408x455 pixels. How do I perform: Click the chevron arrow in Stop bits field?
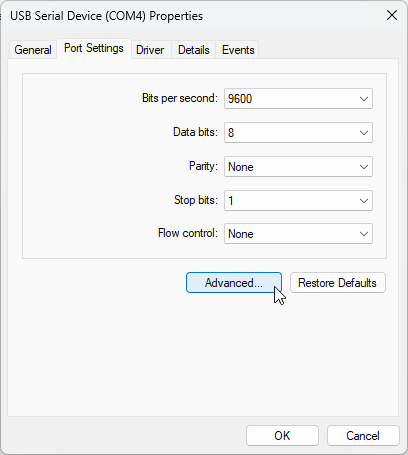364,201
